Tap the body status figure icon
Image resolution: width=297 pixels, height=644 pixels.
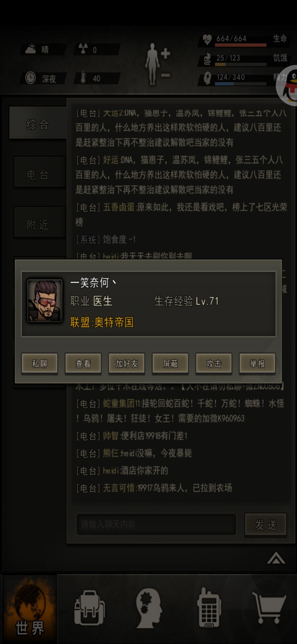point(157,63)
